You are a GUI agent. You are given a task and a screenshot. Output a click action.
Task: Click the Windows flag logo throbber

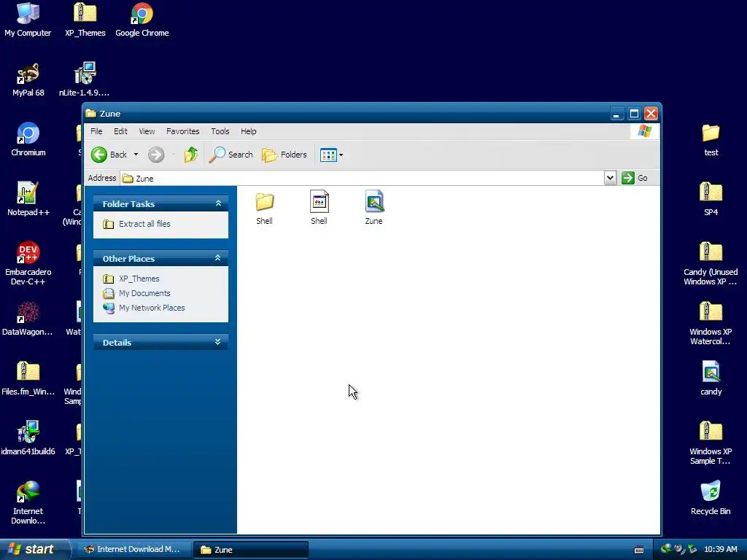645,131
